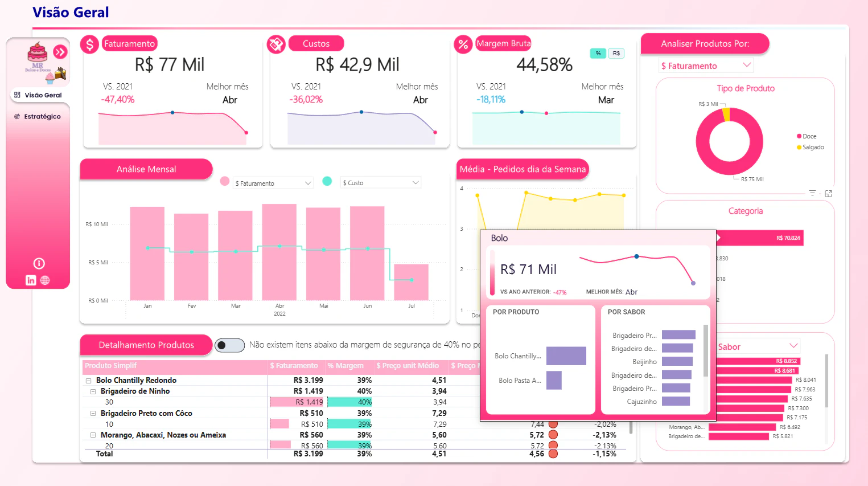This screenshot has width=868, height=486.
Task: Switch Margem Bruta to percent view
Action: click(x=598, y=53)
